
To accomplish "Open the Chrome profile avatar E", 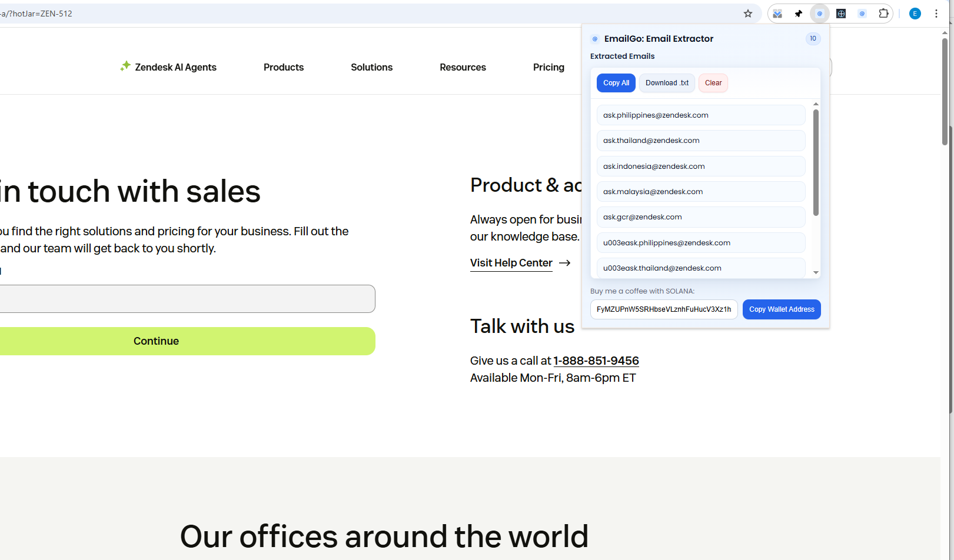I will 915,14.
